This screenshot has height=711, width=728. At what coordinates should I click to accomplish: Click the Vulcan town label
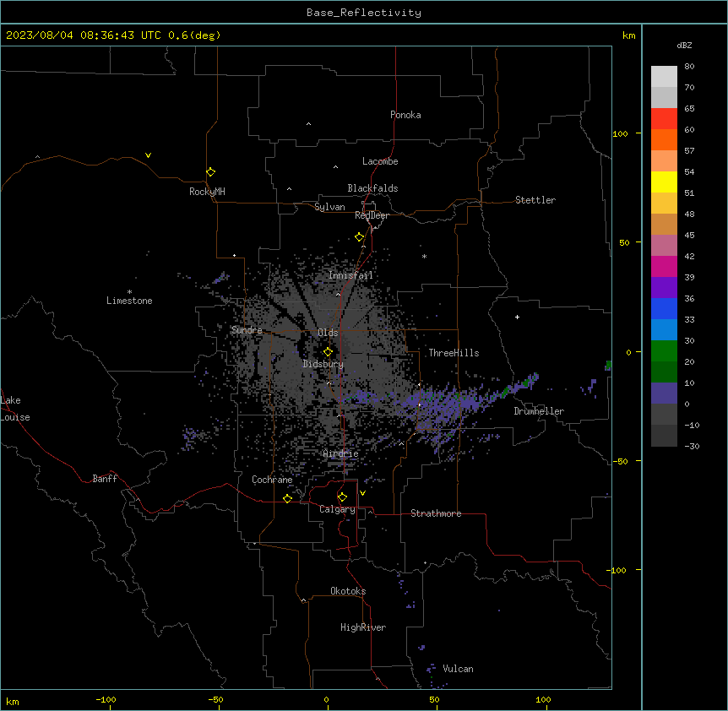[x=458, y=669]
